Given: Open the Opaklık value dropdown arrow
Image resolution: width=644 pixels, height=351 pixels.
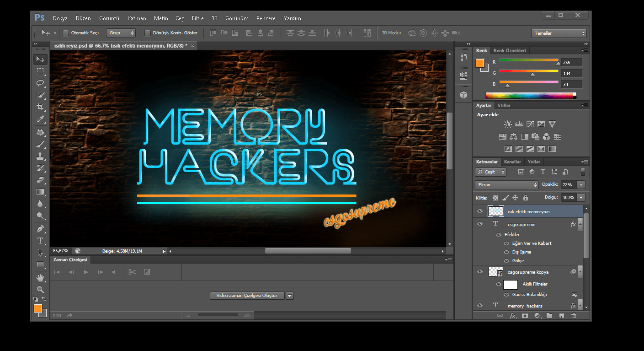Looking at the screenshot, I should pyautogui.click(x=581, y=185).
